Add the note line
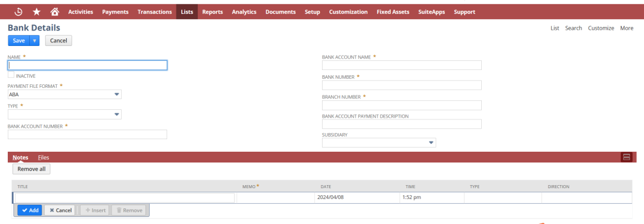Viewport: 644px width, 224px height. [30, 210]
